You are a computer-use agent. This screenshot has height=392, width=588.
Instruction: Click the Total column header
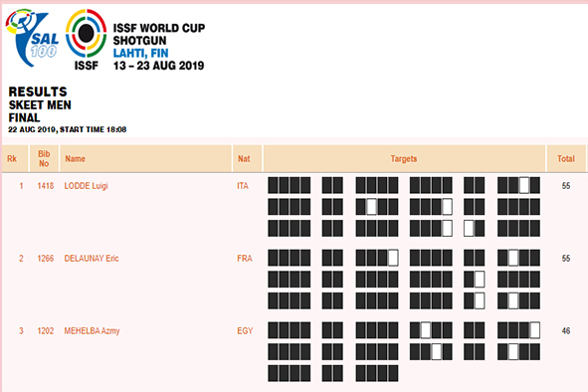pyautogui.click(x=566, y=158)
